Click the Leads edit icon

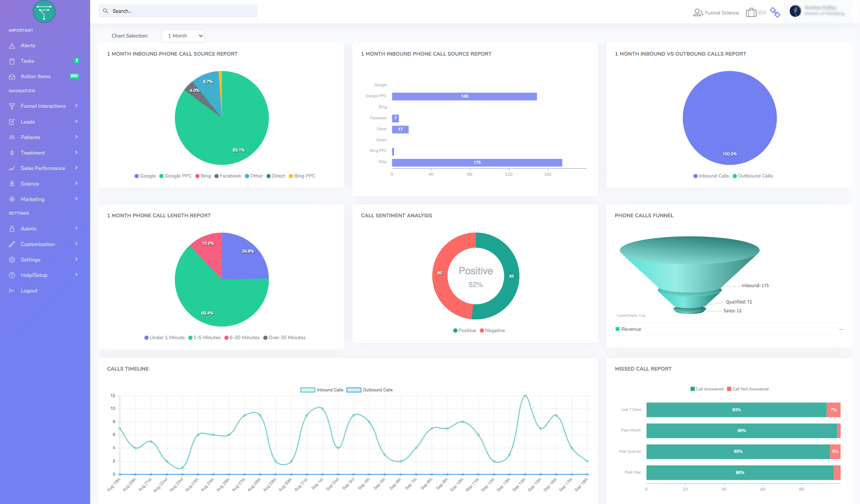12,122
